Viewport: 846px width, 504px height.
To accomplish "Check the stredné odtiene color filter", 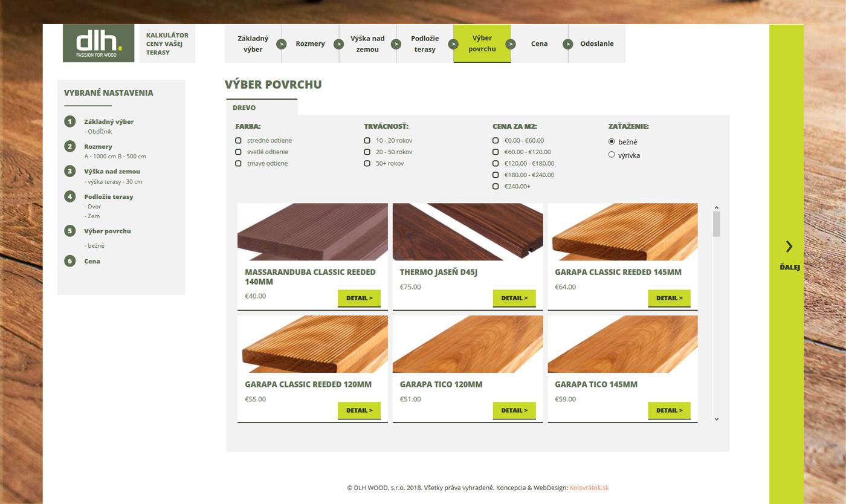I will click(238, 140).
